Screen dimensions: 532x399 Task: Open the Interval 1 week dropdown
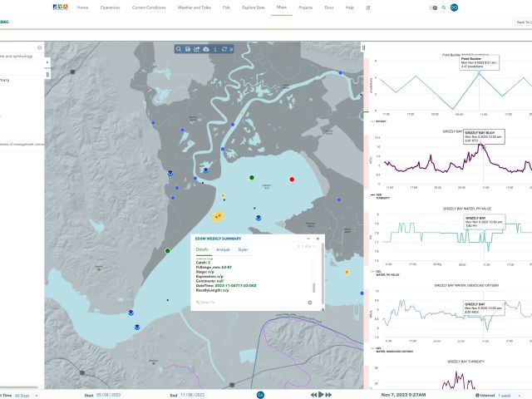(510, 396)
